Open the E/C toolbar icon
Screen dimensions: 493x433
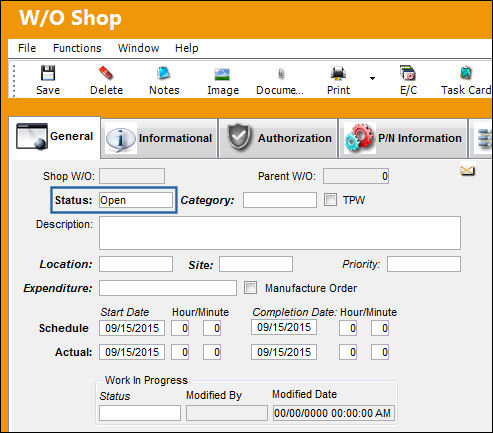click(x=408, y=73)
